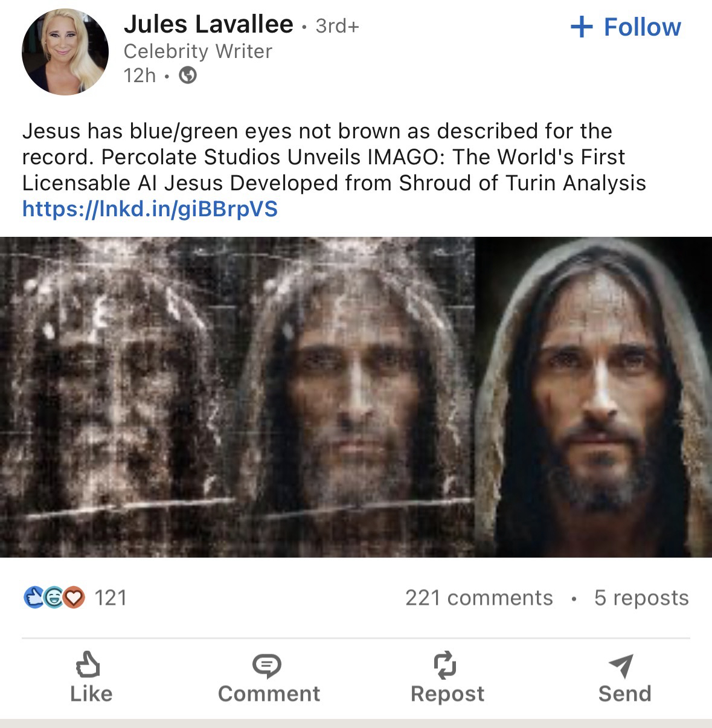Screen dimensions: 712x728
Task: Click the Repost arrows icon
Action: (445, 665)
